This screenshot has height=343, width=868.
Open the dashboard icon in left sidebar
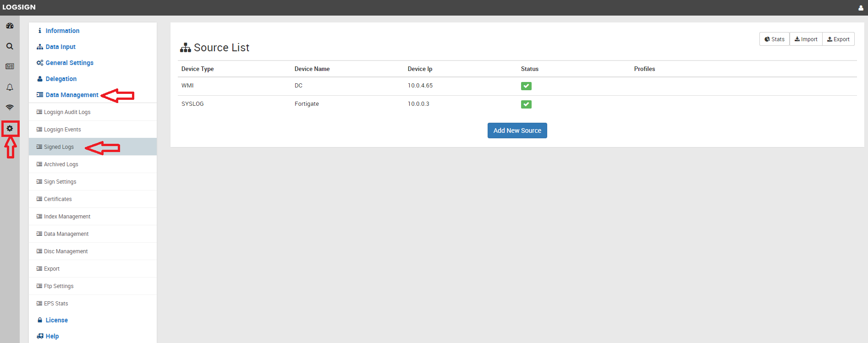tap(10, 26)
